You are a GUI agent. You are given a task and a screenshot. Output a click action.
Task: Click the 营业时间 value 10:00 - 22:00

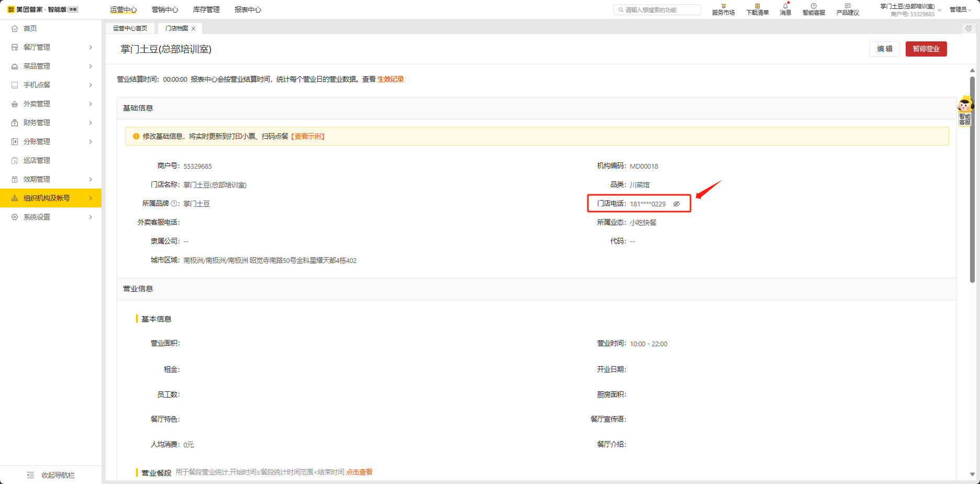click(649, 344)
